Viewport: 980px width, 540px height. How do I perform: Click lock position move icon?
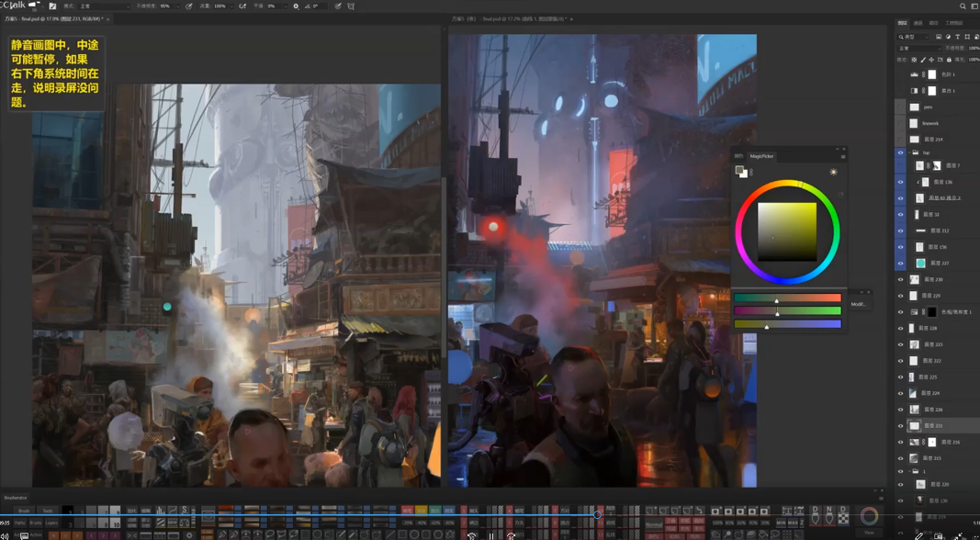(x=931, y=60)
